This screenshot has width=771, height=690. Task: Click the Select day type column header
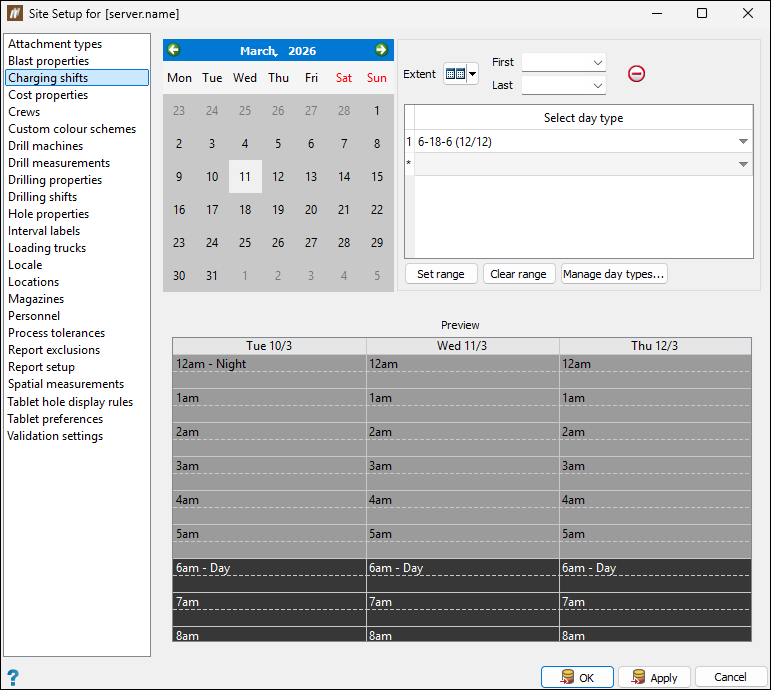point(584,118)
